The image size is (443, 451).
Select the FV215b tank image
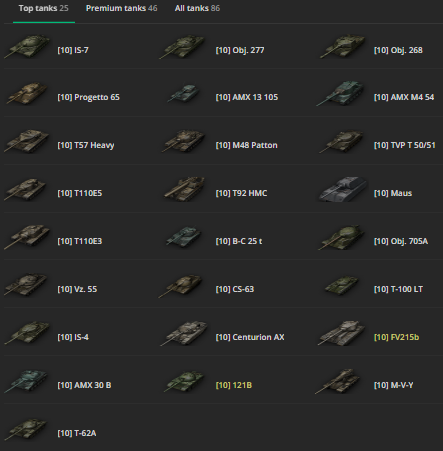click(341, 333)
